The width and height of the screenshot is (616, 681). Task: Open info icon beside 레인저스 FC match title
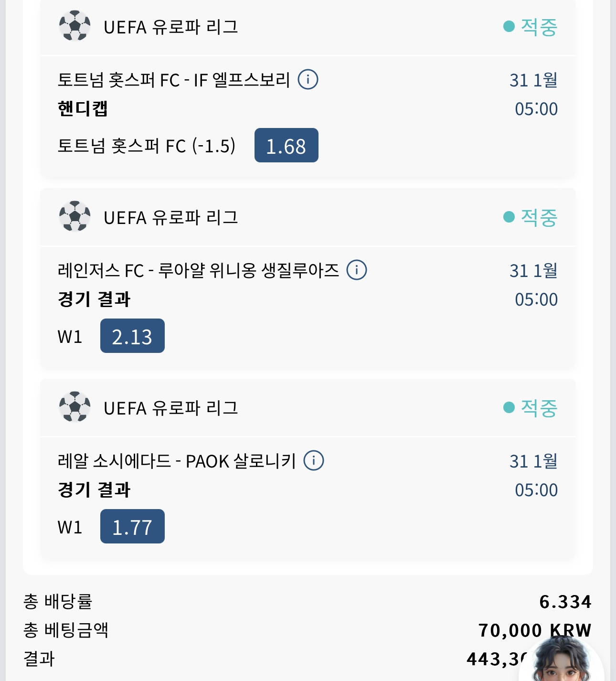coord(357,270)
